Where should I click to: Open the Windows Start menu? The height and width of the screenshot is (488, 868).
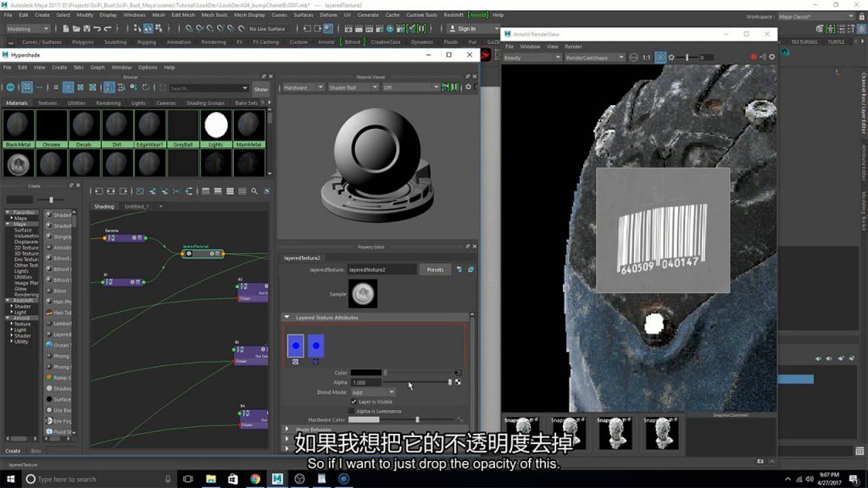pyautogui.click(x=10, y=480)
